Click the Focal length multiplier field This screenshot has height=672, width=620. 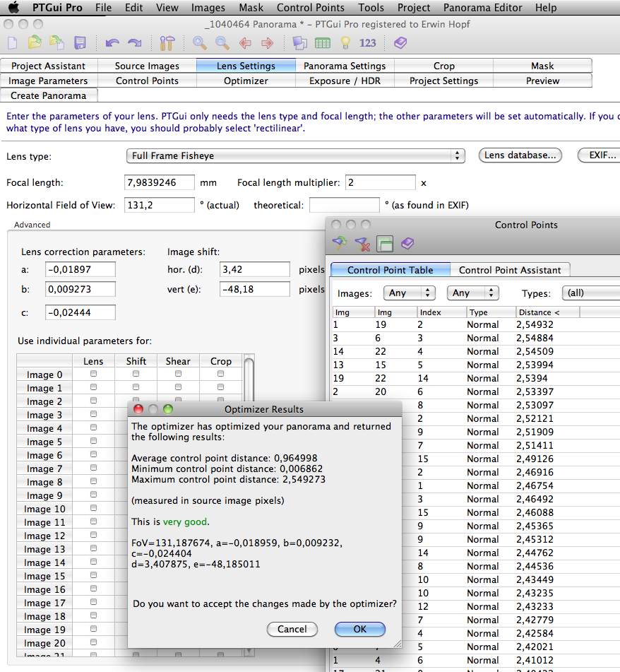(x=381, y=182)
